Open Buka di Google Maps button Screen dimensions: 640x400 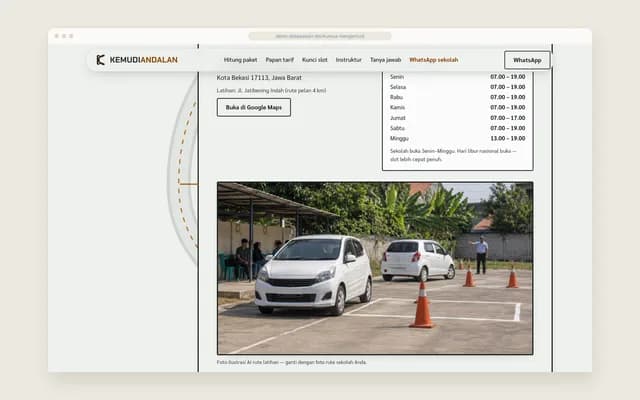coord(254,107)
